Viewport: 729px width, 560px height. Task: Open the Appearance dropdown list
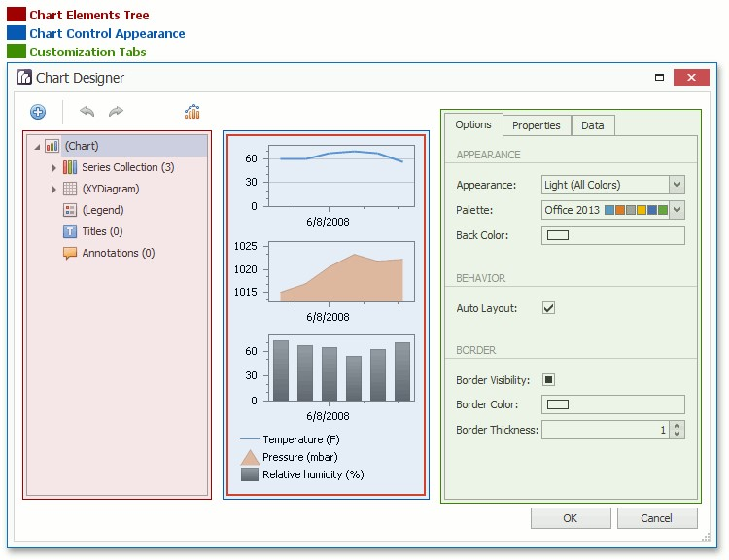[677, 185]
